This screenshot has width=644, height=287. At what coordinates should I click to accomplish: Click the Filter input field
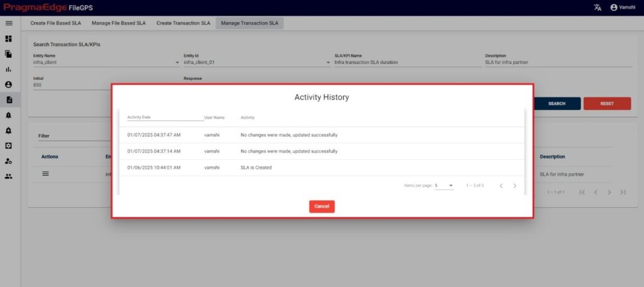[74, 136]
